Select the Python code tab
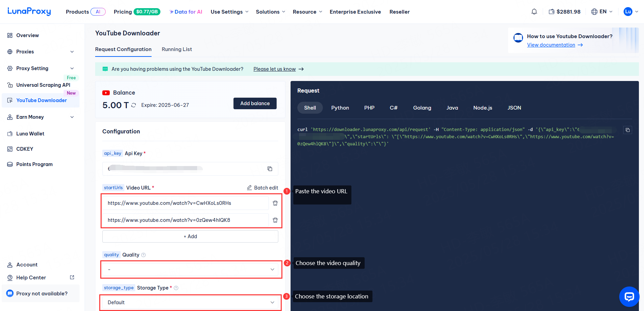Screen dimensions: 644x311 [x=340, y=108]
